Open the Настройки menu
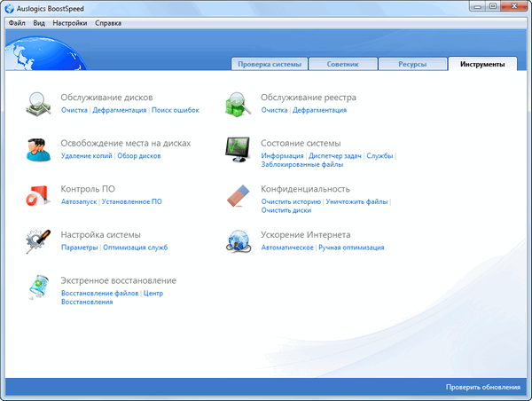Image resolution: width=532 pixels, height=401 pixels. click(70, 22)
